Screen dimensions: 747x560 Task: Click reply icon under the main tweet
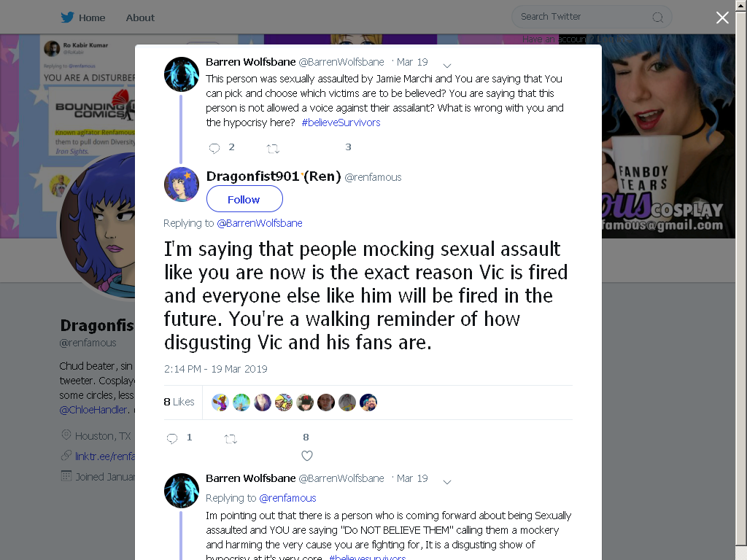pyautogui.click(x=172, y=438)
